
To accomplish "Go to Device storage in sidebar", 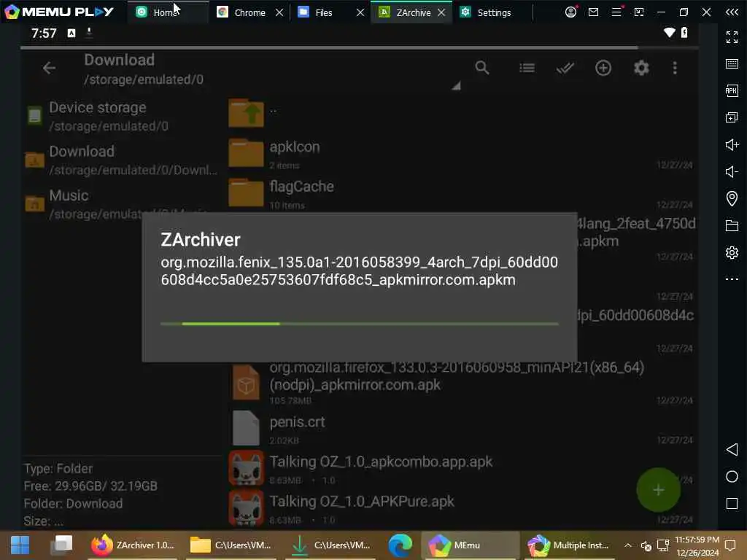I will pyautogui.click(x=122, y=116).
